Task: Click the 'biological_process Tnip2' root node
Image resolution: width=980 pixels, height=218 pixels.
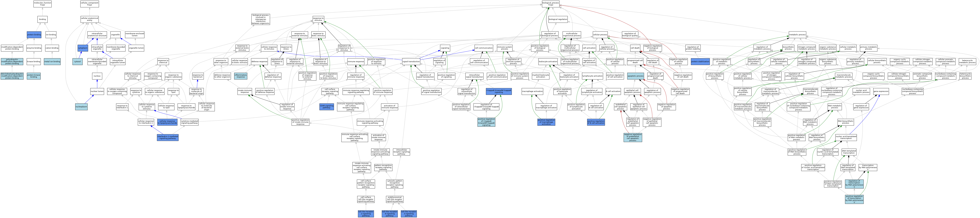Action: pyautogui.click(x=550, y=4)
